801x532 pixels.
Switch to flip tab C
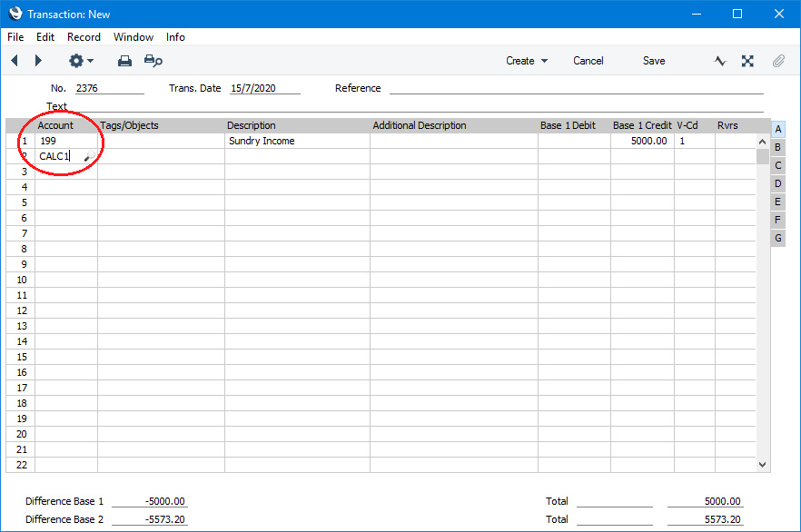pos(777,165)
